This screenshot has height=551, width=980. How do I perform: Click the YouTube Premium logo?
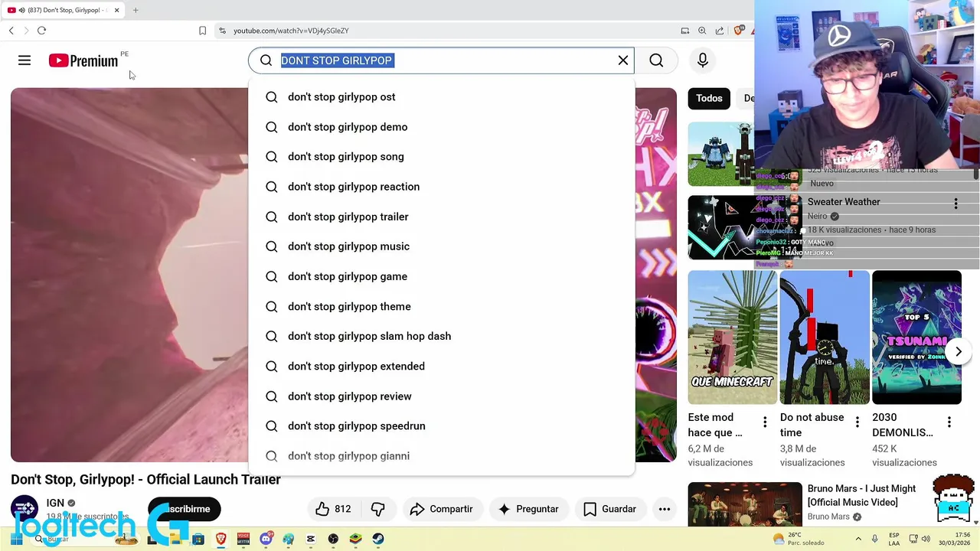pos(83,60)
